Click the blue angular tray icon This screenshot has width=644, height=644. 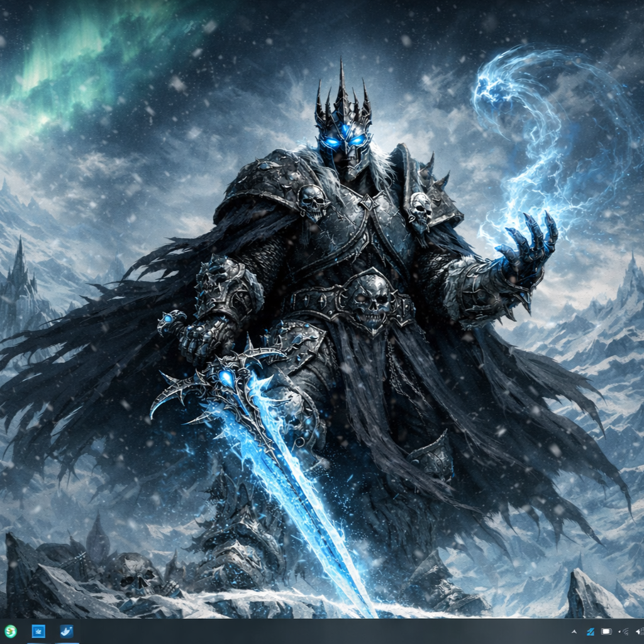[591, 631]
